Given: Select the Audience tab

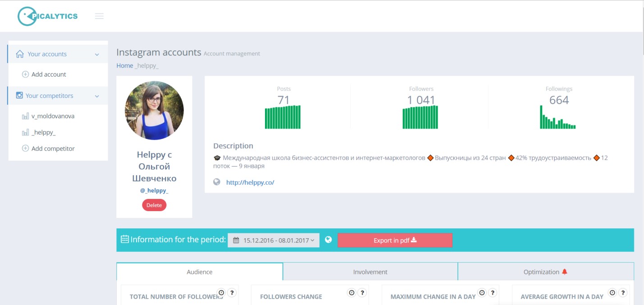Looking at the screenshot, I should click(200, 272).
